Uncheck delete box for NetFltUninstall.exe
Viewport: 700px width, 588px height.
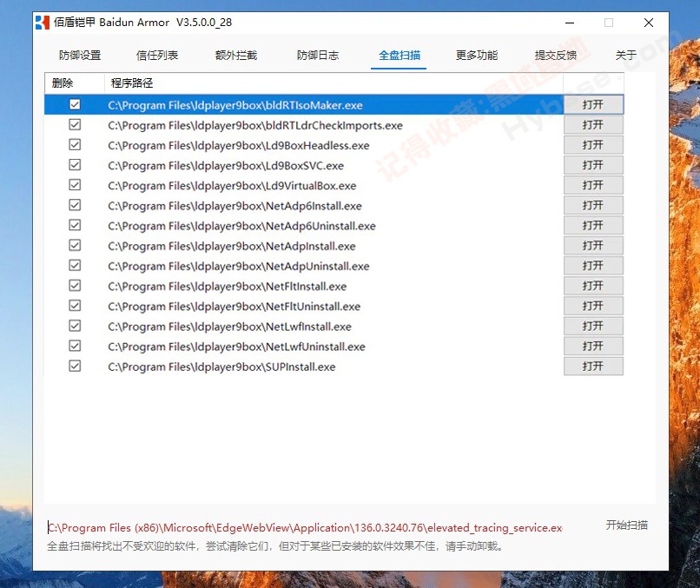coord(75,306)
